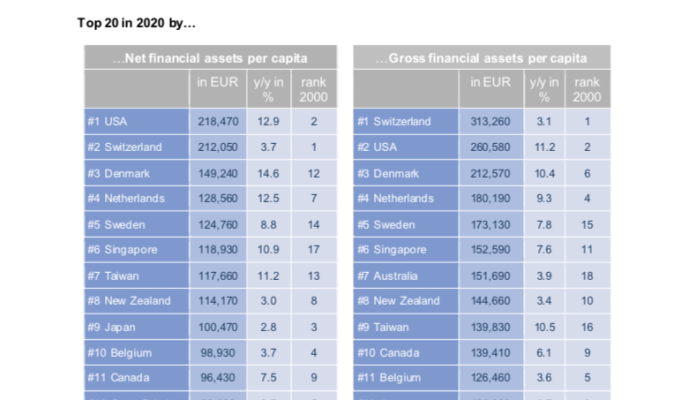Click '#11 Belgium' in gross assets table
The height and width of the screenshot is (400, 681).
[x=406, y=377]
